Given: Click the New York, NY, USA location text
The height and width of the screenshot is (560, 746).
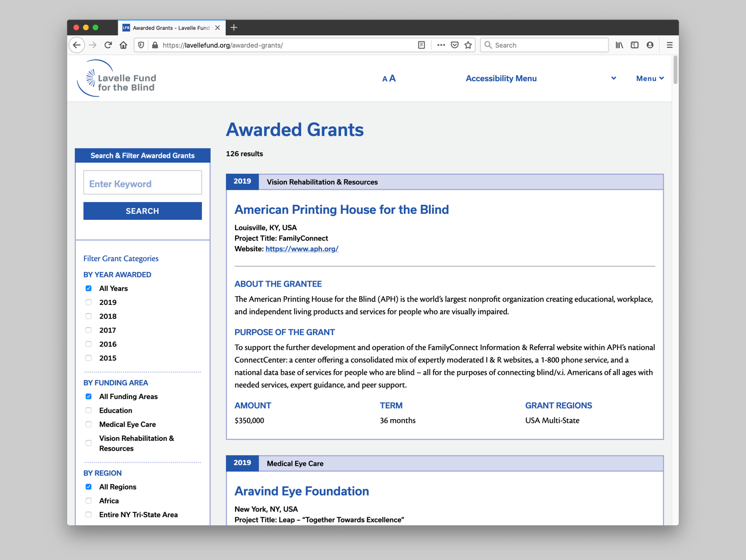Looking at the screenshot, I should [266, 509].
